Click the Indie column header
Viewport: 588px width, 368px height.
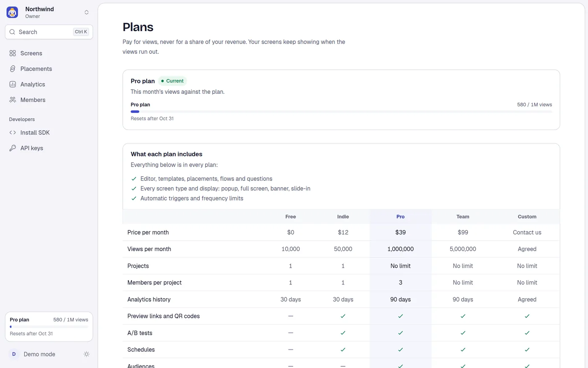(x=343, y=217)
